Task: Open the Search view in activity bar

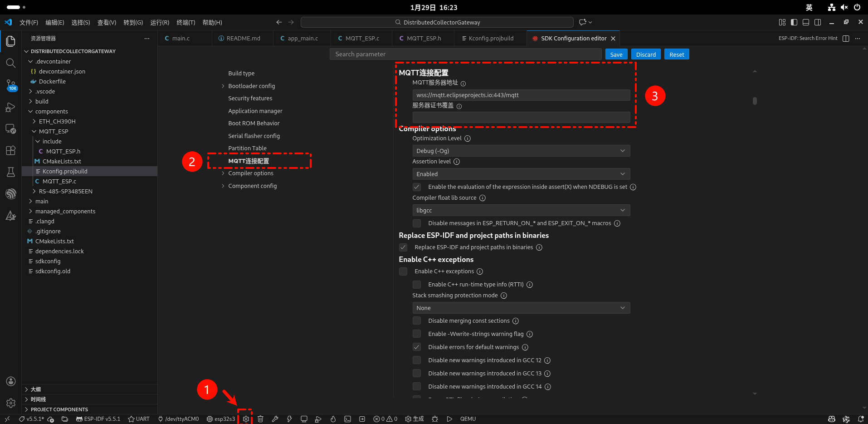Action: pos(10,63)
